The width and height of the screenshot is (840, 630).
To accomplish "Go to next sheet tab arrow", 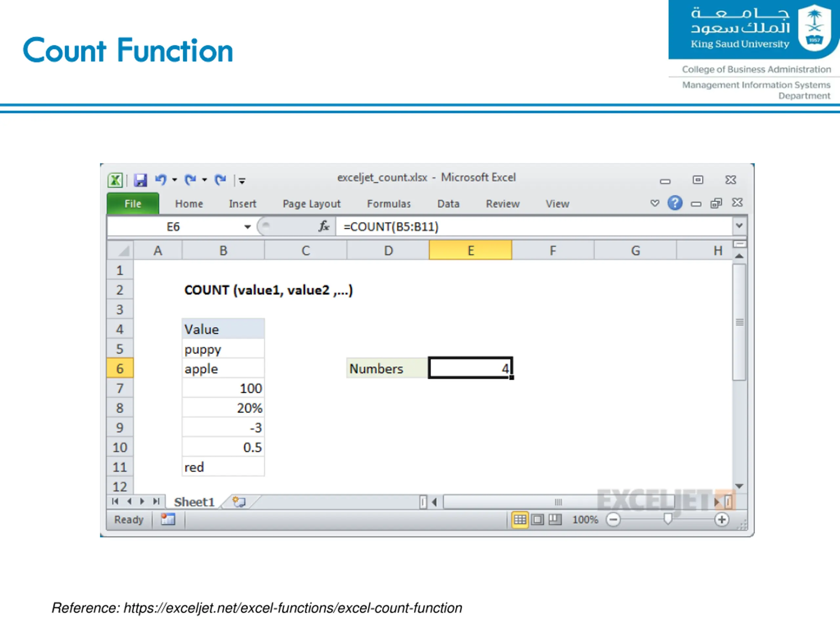I will tap(142, 501).
